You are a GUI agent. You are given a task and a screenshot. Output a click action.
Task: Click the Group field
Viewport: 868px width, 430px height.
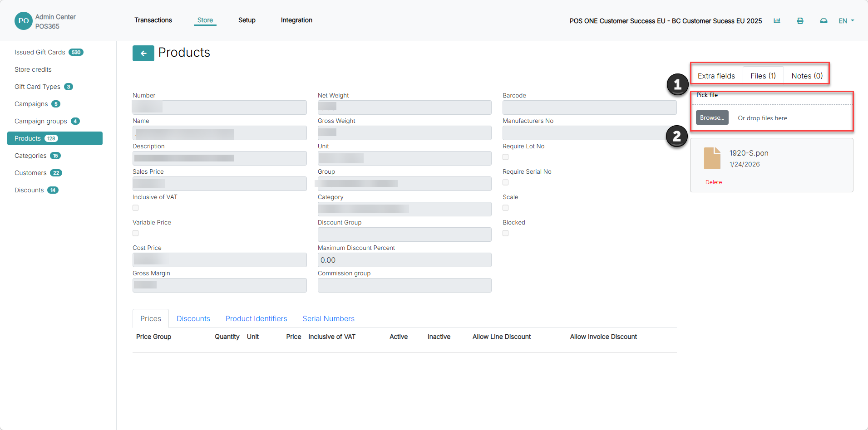(404, 184)
